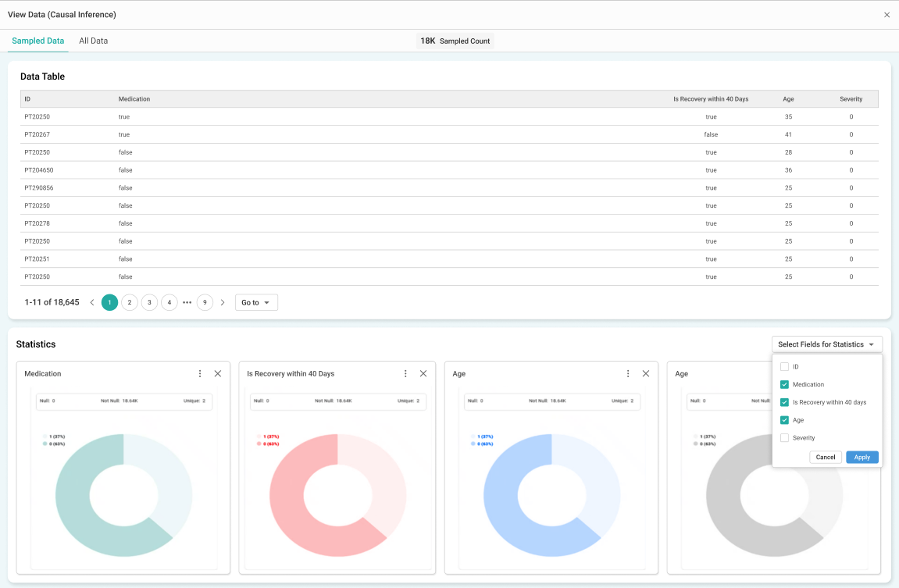Close the Is Recovery within 40 Days card
The image size is (899, 588).
point(423,374)
